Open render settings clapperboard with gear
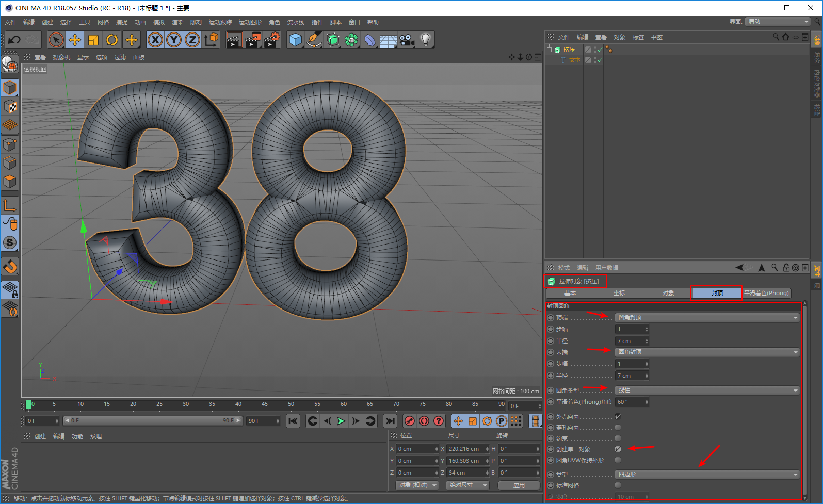This screenshot has width=823, height=504. (271, 40)
